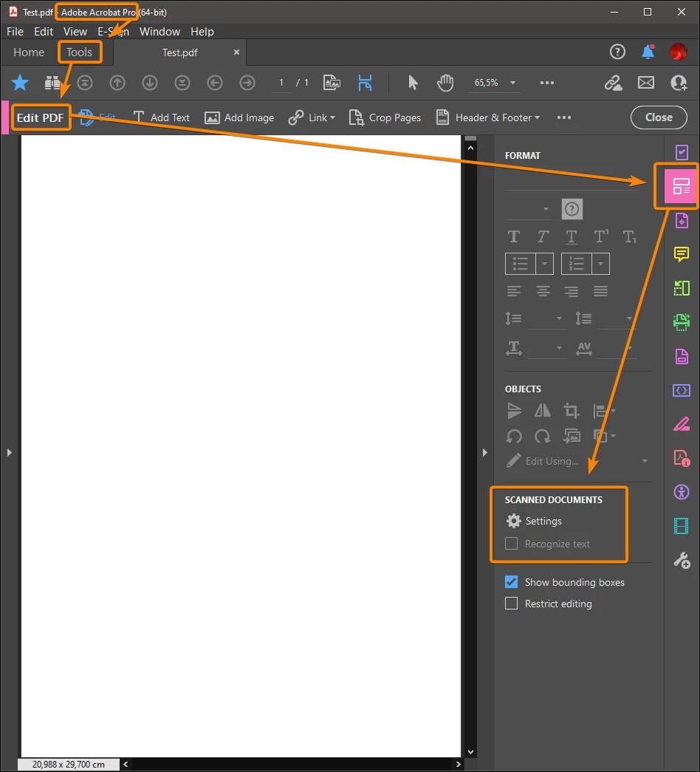This screenshot has height=772, width=700.
Task: Click the fit page scrolling icon
Action: [365, 83]
